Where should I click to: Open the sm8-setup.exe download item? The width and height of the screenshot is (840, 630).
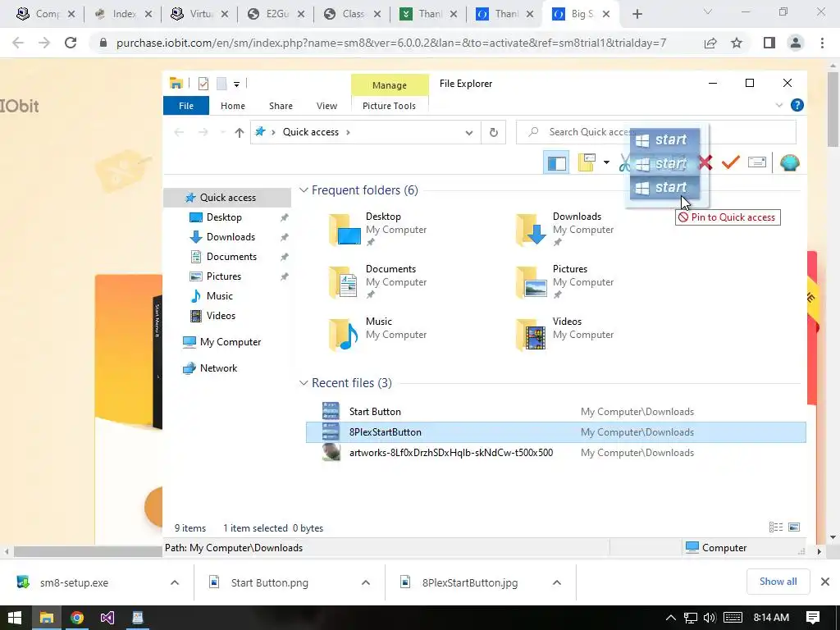[x=74, y=583]
